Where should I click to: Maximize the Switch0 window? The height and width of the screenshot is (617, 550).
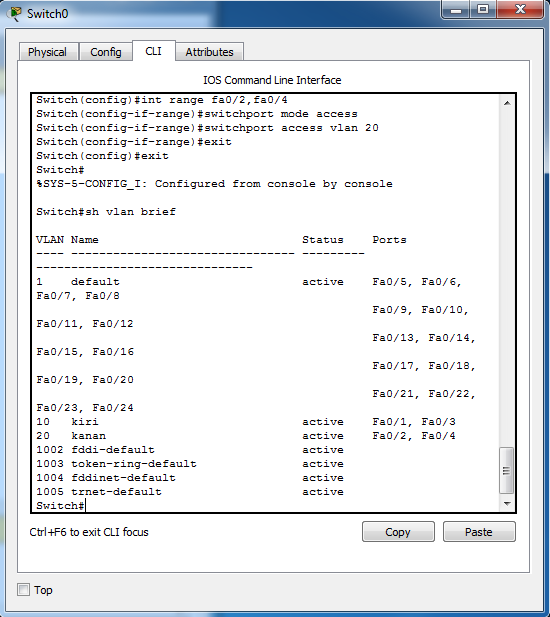(483, 9)
